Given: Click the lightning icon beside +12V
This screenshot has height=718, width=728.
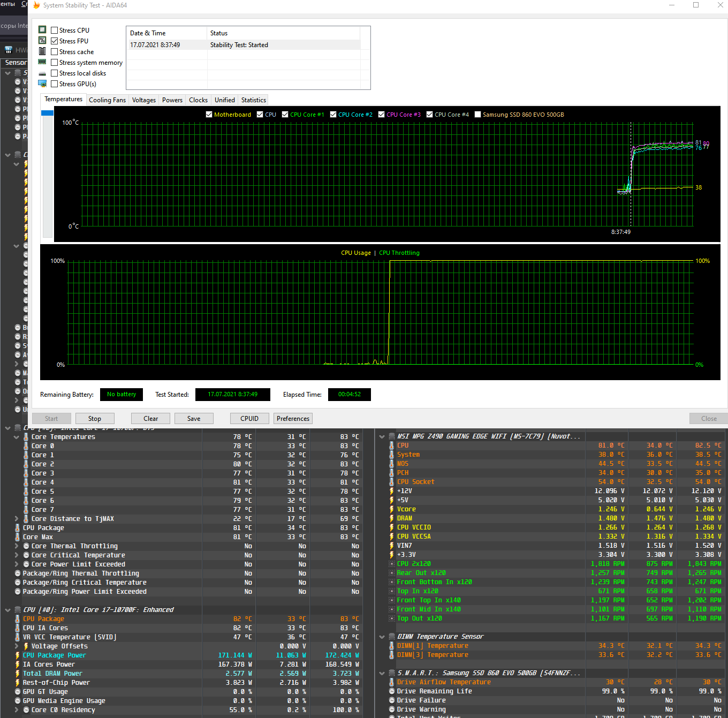Looking at the screenshot, I should [x=392, y=491].
